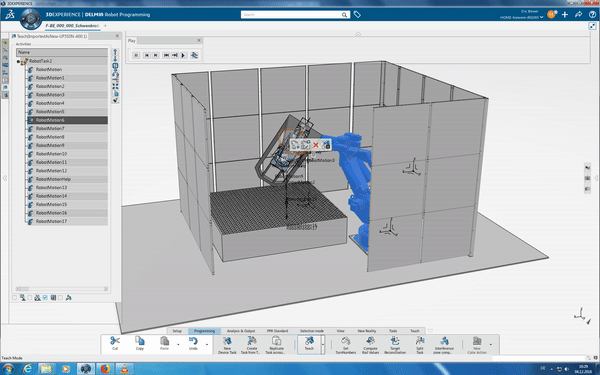This screenshot has height=375, width=600.
Task: Open New Color Action dropdown arrow
Action: tap(491, 344)
